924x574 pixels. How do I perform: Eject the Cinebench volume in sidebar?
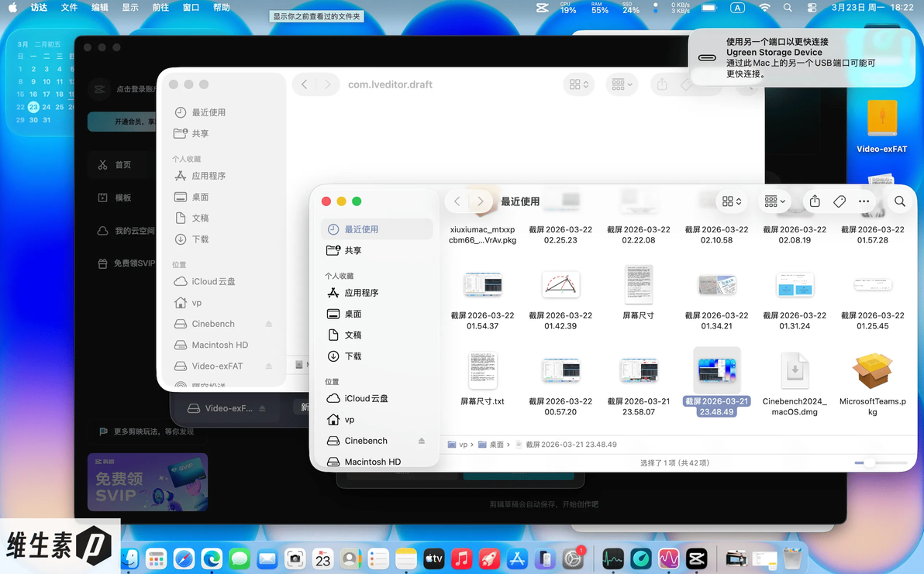click(x=422, y=440)
